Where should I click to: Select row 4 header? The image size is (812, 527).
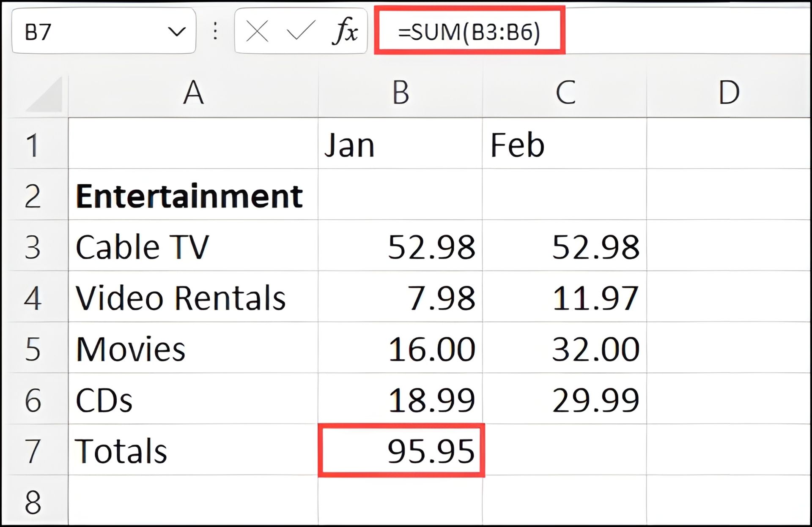[x=34, y=297]
